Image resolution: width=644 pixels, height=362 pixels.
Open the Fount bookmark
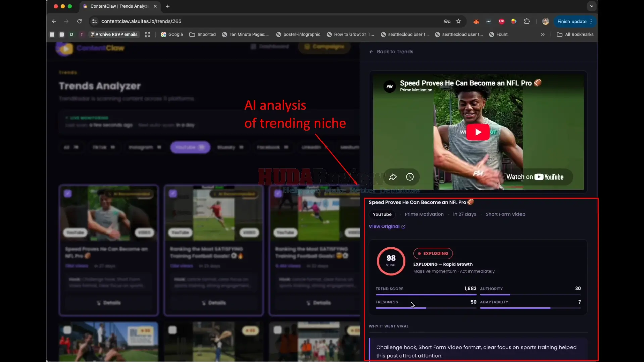tap(498, 34)
